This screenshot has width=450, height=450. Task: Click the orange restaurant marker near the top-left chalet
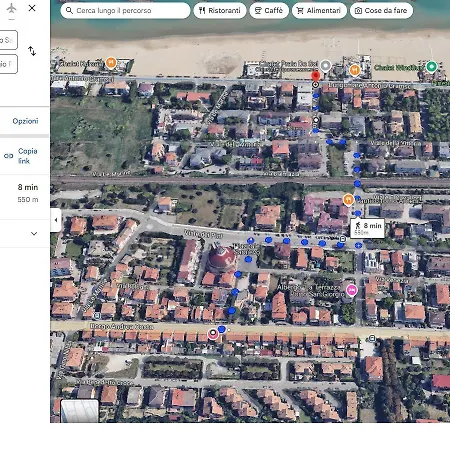point(111,62)
